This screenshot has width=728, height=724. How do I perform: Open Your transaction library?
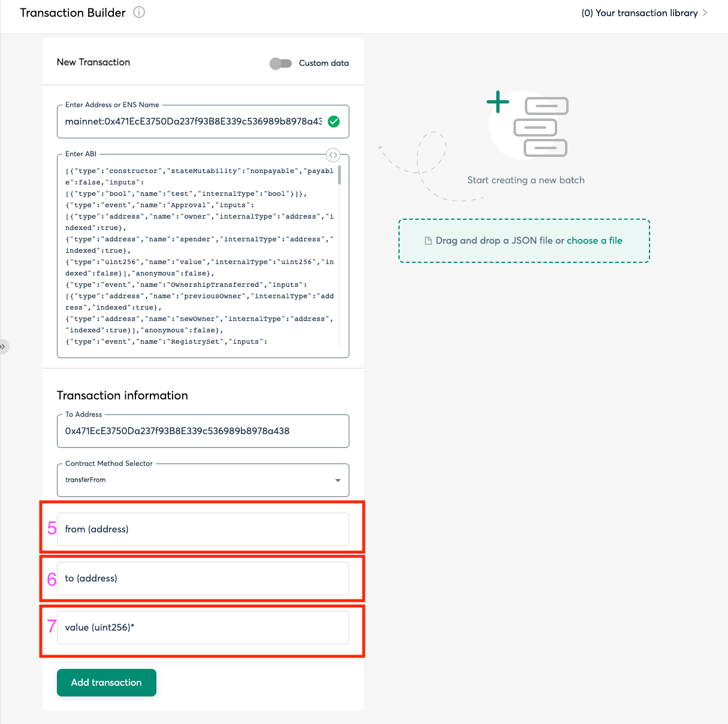tap(639, 13)
